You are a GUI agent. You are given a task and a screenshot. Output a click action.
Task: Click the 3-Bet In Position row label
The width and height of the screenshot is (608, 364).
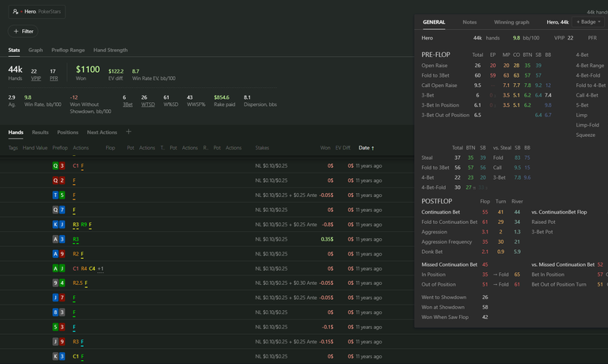click(440, 105)
